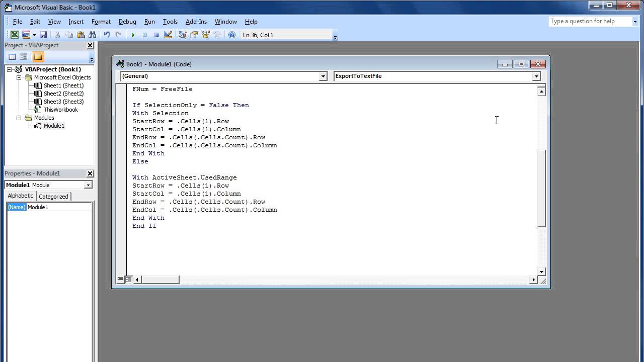Image resolution: width=644 pixels, height=362 pixels.
Task: Open the Add-Ins menu
Action: (x=196, y=22)
